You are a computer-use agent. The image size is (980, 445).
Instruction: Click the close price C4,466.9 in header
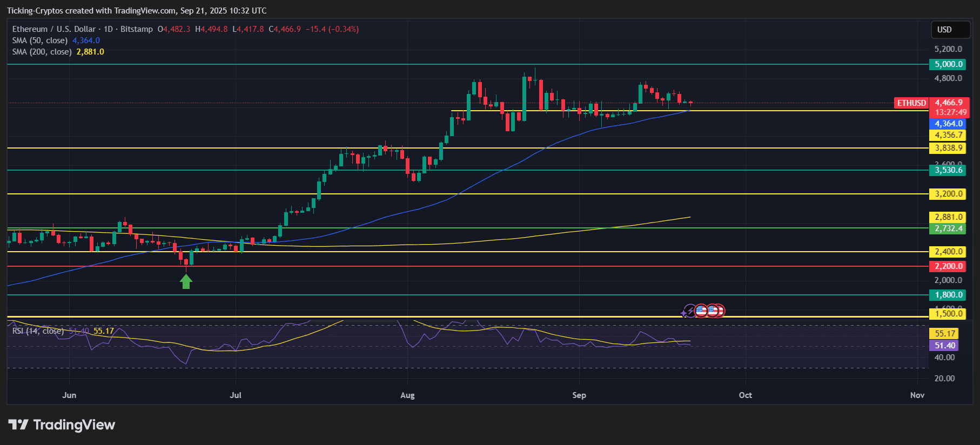(x=285, y=29)
